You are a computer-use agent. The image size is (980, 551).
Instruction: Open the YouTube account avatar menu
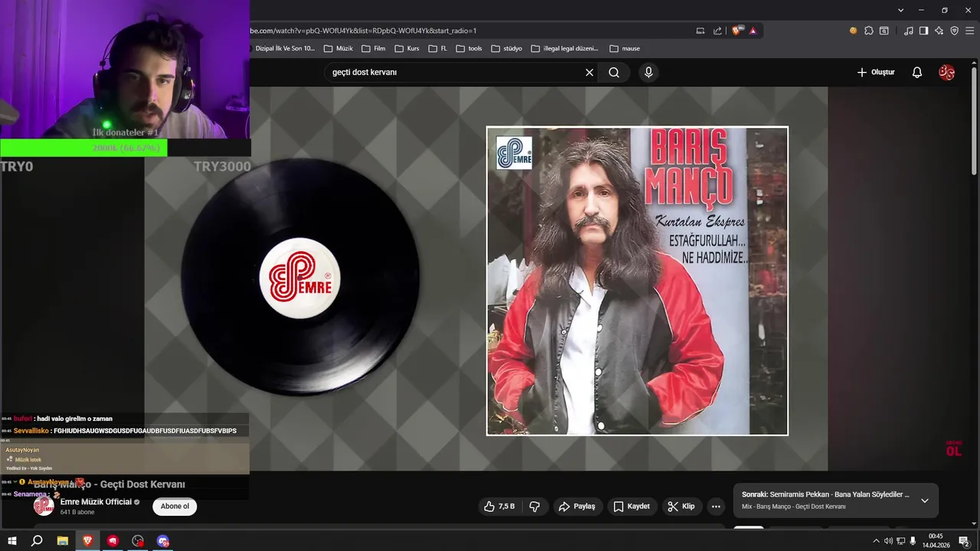(x=947, y=73)
